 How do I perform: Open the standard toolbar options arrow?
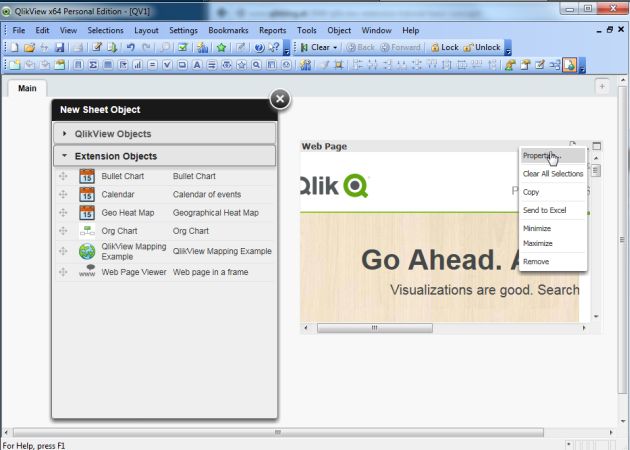[x=287, y=48]
